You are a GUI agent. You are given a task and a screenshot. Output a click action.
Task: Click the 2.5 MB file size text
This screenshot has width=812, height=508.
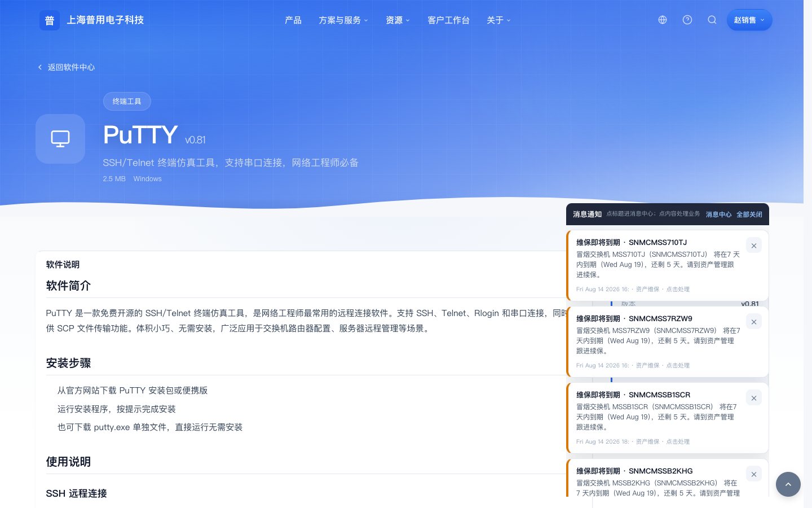[114, 179]
